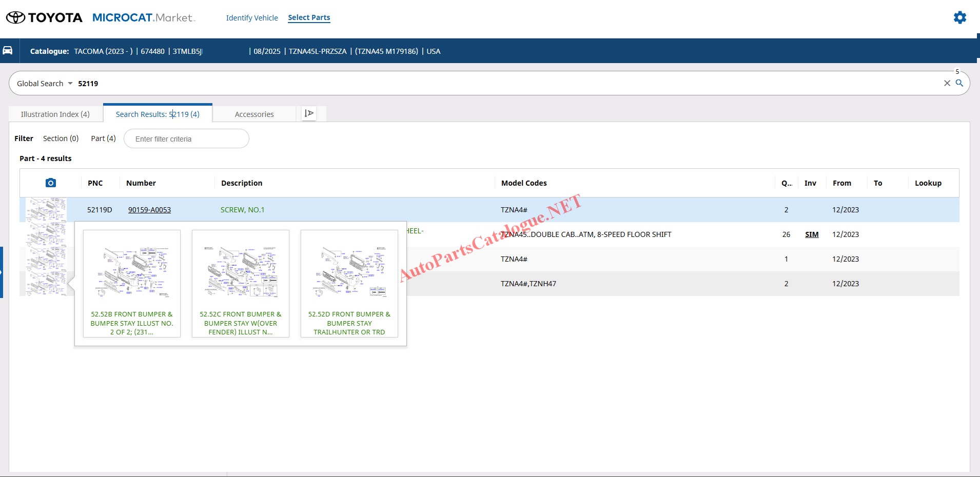The image size is (980, 477).
Task: Open the Accessories tab
Action: click(x=254, y=114)
